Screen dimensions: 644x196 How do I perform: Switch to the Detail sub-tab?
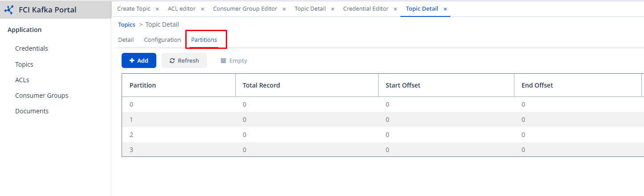[x=126, y=40]
